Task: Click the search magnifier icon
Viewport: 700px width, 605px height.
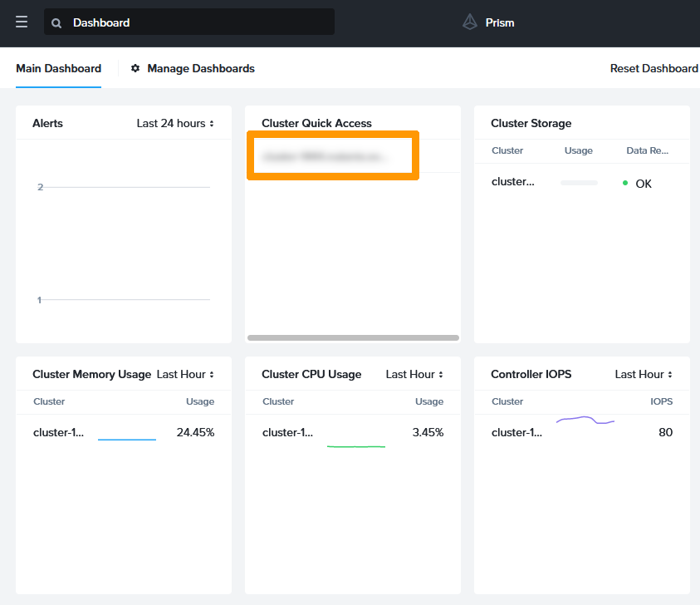Action: [x=56, y=22]
